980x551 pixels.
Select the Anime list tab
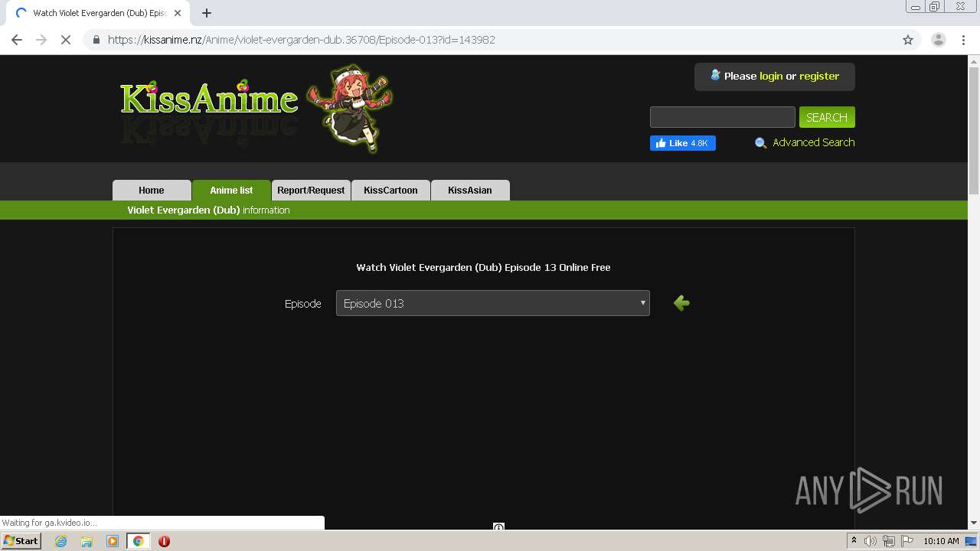(x=231, y=191)
